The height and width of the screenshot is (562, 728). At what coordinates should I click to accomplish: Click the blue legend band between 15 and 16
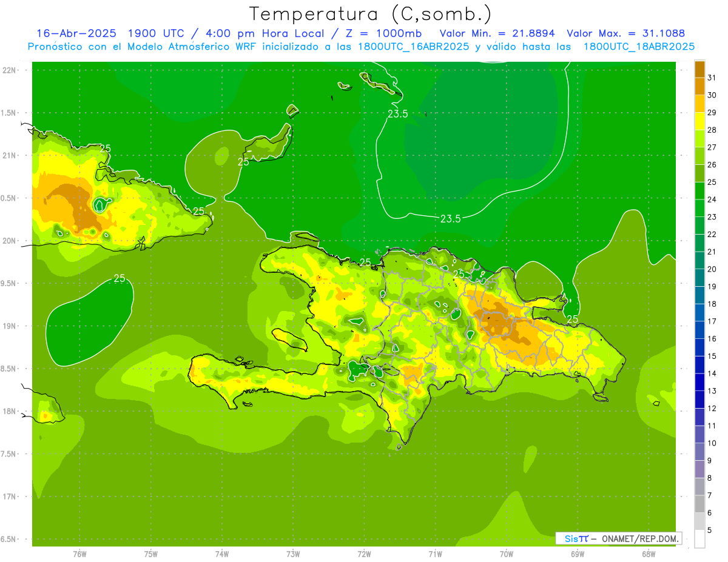click(x=699, y=347)
